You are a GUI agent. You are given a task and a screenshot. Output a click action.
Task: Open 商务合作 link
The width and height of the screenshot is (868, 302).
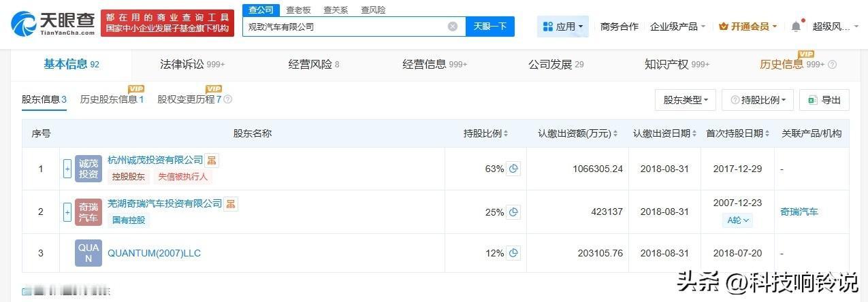click(620, 27)
